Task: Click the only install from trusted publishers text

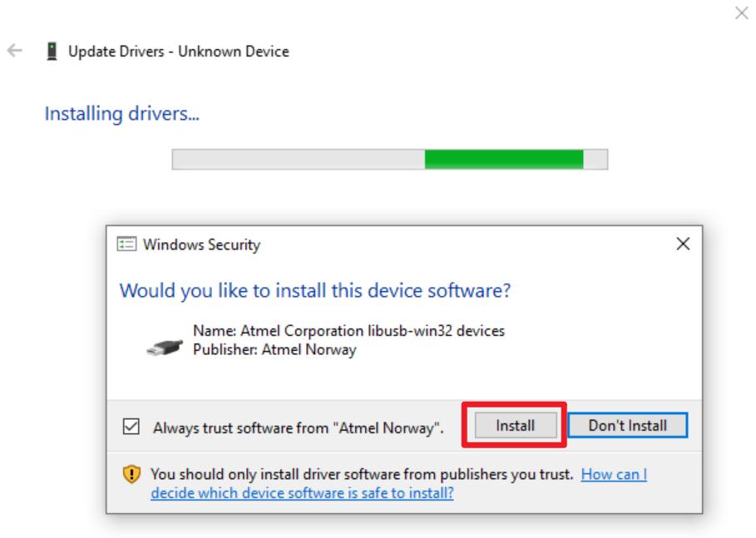Action: tap(361, 475)
